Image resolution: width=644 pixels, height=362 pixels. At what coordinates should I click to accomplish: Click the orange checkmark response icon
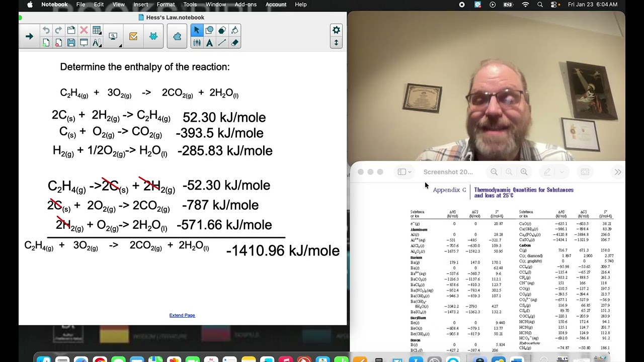[133, 37]
